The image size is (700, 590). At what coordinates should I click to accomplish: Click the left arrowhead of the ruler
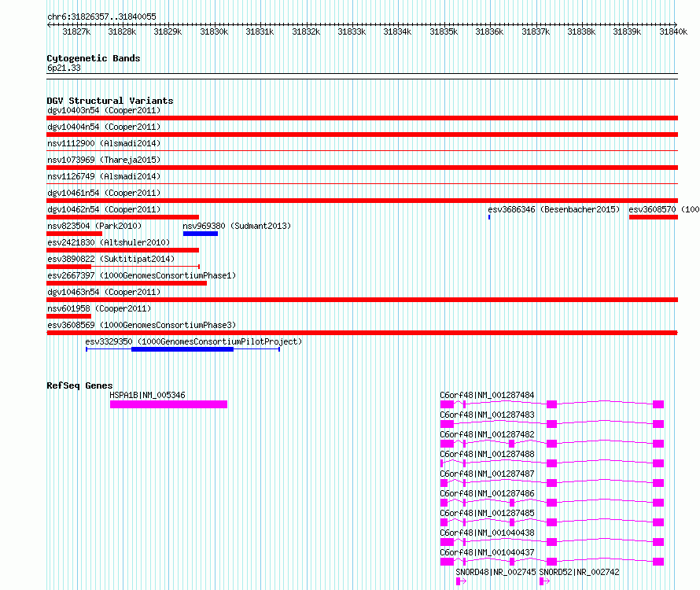click(x=49, y=24)
